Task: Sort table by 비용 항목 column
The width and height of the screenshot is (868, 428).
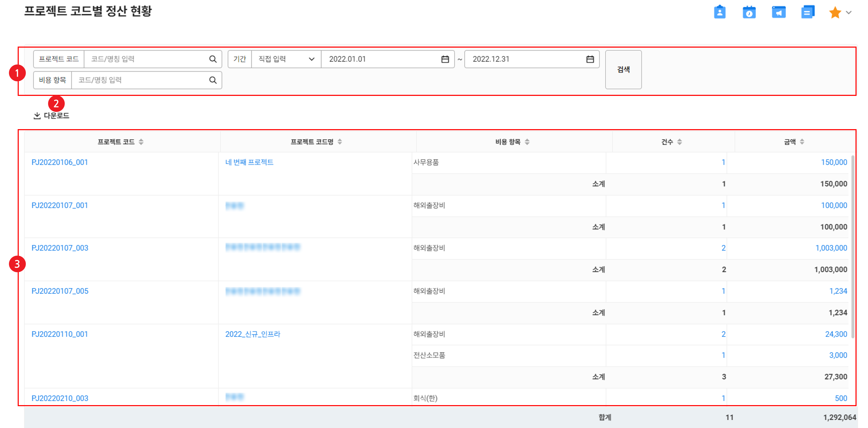Action: point(527,142)
